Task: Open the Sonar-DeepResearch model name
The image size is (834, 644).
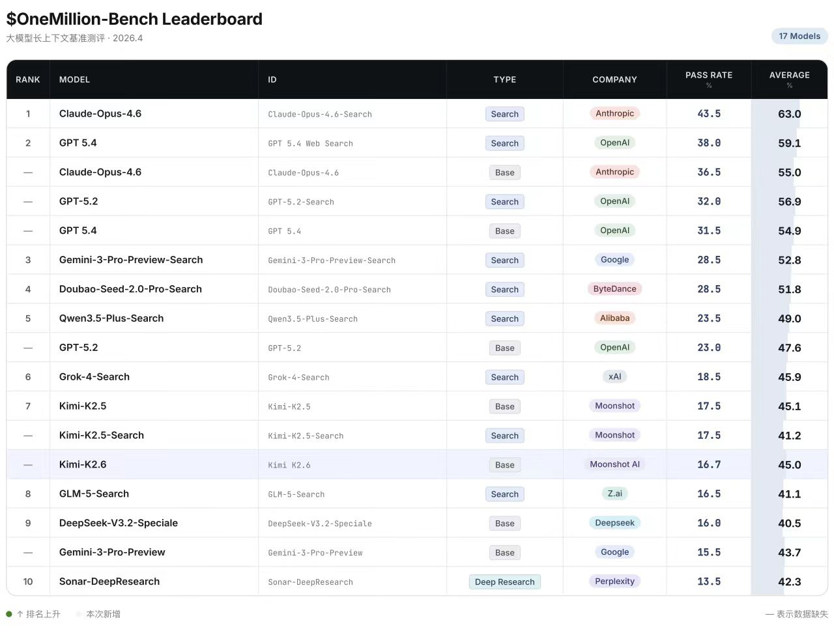Action: coord(109,581)
